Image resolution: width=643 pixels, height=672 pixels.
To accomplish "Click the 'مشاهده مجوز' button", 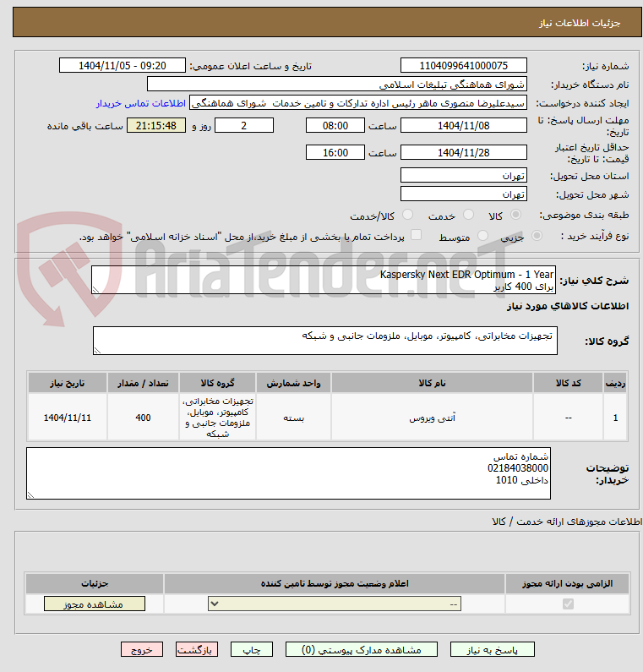I will click(95, 604).
